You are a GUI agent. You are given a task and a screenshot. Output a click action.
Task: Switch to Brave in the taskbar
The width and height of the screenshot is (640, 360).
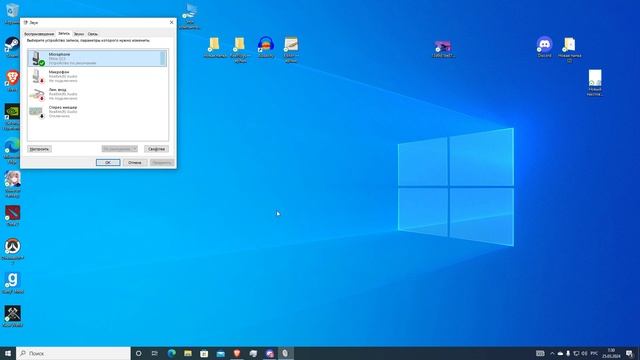[x=237, y=353]
